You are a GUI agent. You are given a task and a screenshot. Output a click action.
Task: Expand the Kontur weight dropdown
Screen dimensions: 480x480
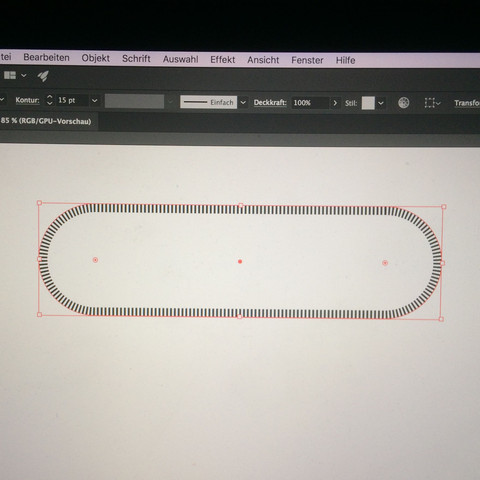(95, 100)
